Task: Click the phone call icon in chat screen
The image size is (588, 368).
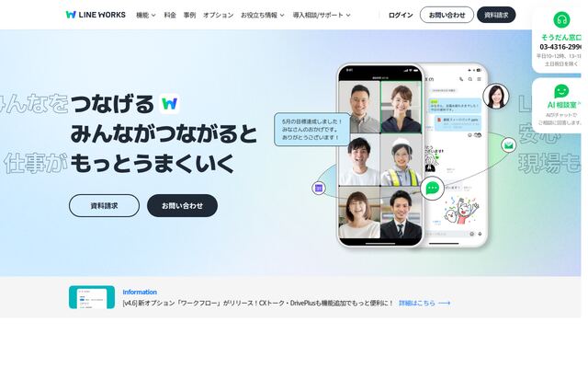Action: [x=461, y=79]
